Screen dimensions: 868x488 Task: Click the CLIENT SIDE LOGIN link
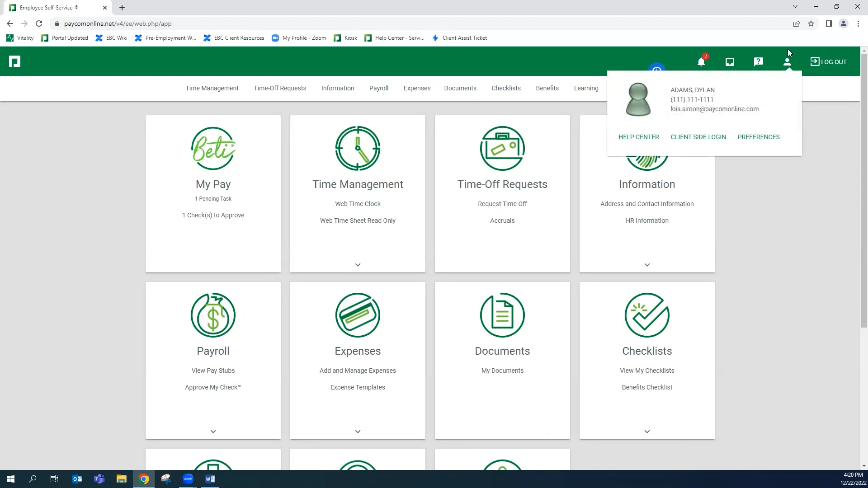pyautogui.click(x=698, y=137)
